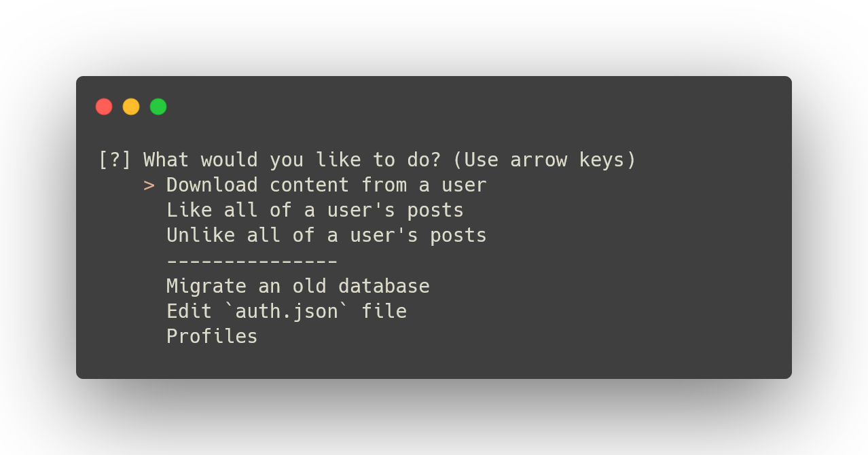The width and height of the screenshot is (868, 455).
Task: Pick Unlike all of a user's posts
Action: click(x=327, y=235)
